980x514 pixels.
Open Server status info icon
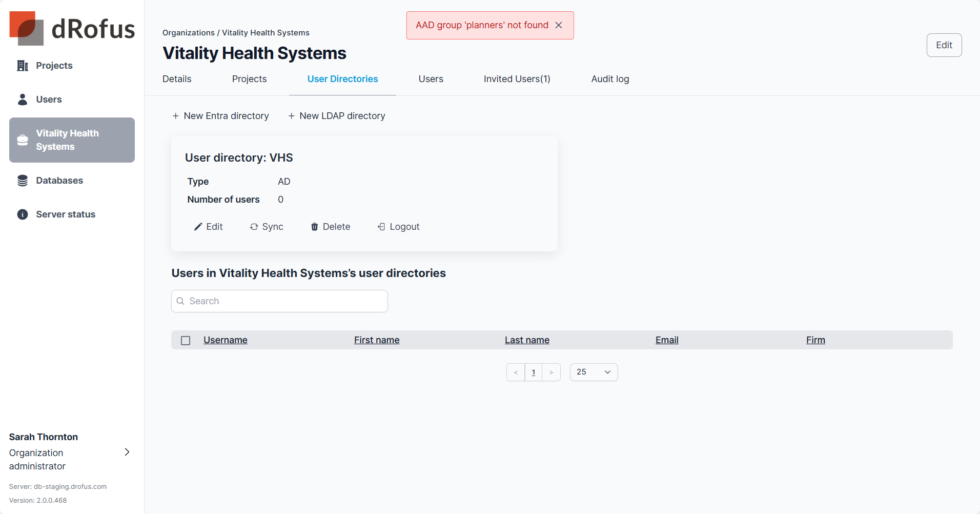pyautogui.click(x=23, y=214)
